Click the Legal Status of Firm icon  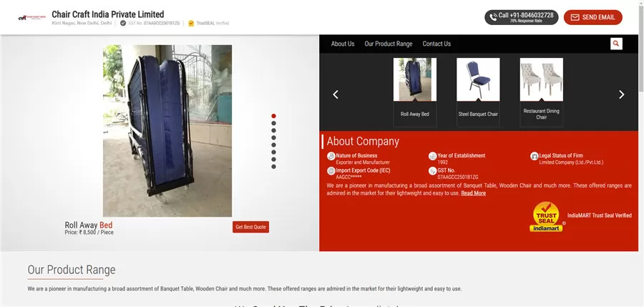535,156
